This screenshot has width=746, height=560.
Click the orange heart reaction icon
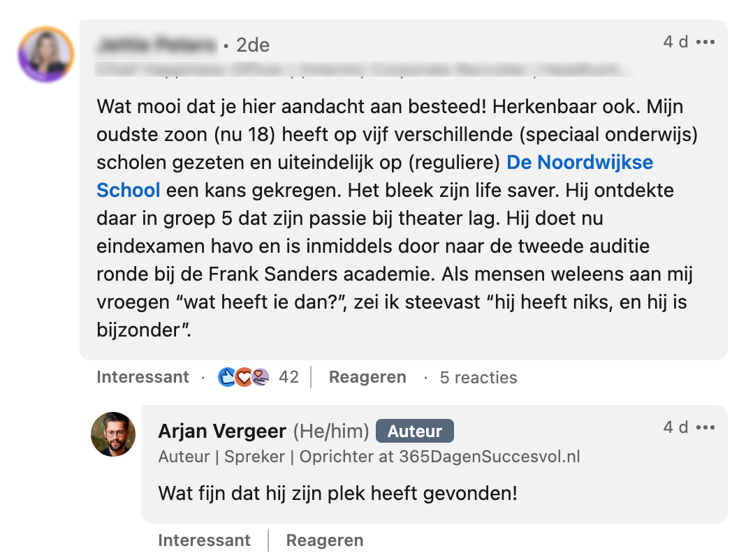(243, 377)
